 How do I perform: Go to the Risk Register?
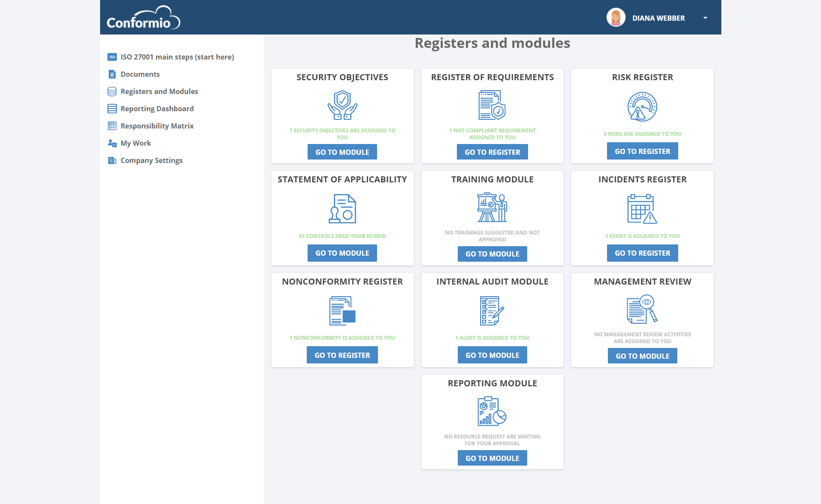pyautogui.click(x=642, y=151)
